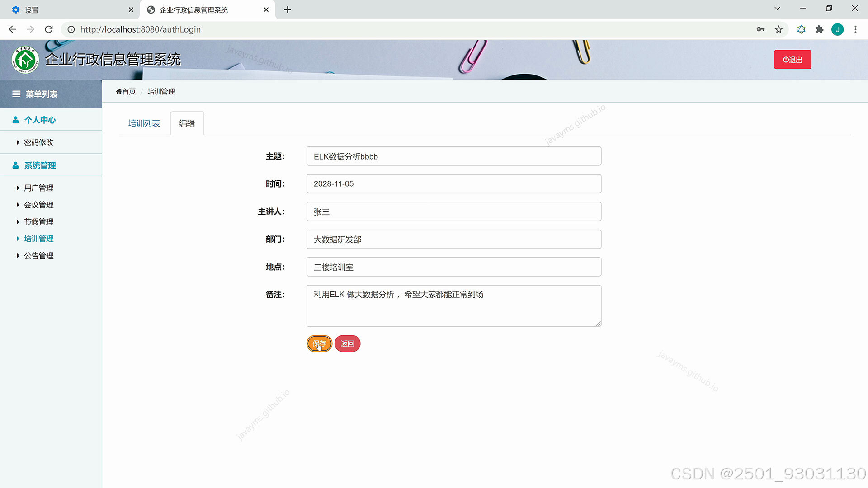This screenshot has height=488, width=868.
Task: Switch to the 培训列表 tab
Action: coord(144,123)
